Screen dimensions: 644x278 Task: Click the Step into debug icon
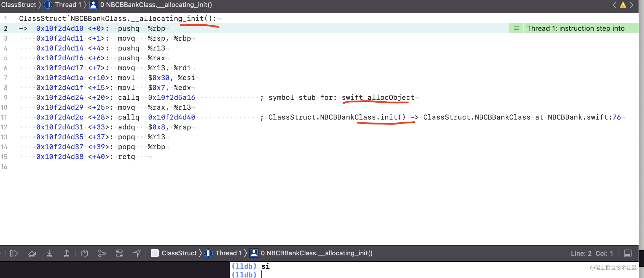tap(49, 253)
